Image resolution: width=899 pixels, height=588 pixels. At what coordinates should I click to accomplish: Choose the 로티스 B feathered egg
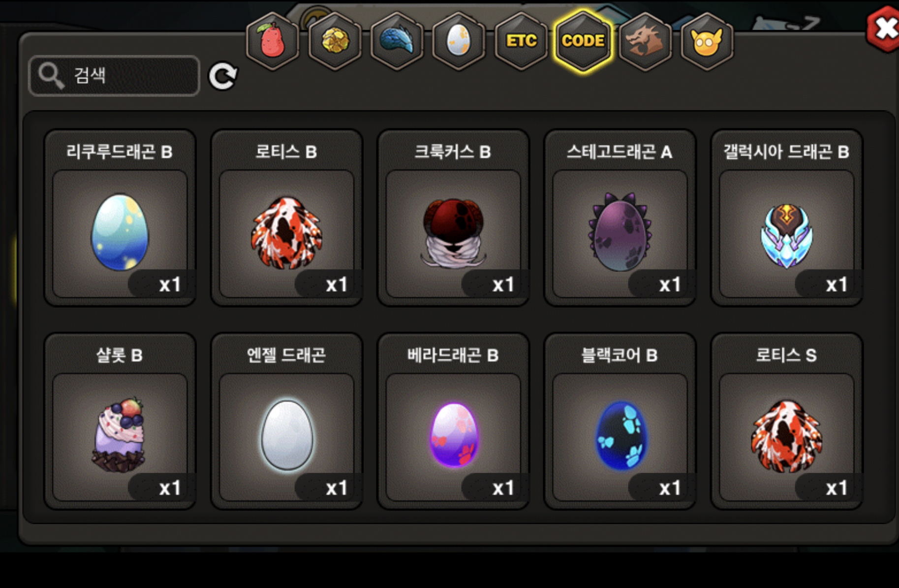pyautogui.click(x=286, y=218)
